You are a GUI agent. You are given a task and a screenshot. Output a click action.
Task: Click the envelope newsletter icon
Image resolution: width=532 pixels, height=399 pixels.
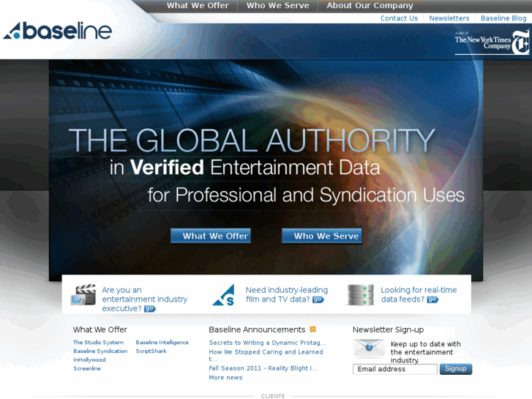pos(369,348)
